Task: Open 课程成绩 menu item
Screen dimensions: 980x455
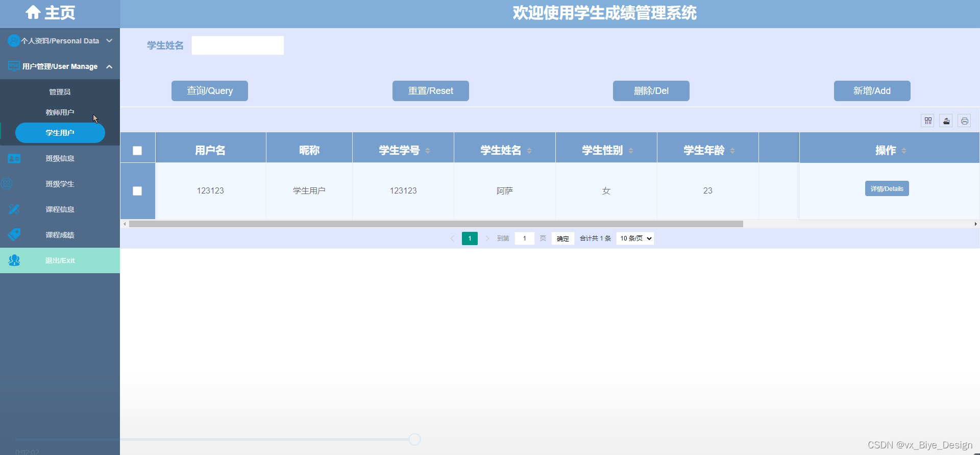Action: 60,235
